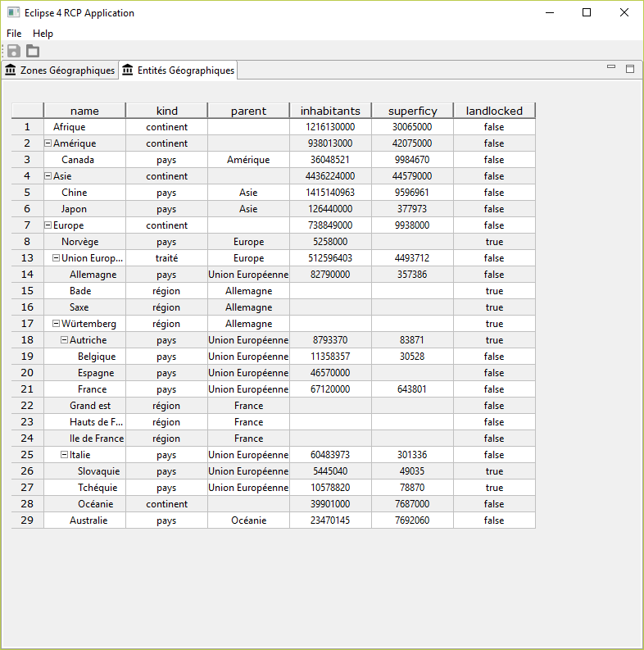Select the Entités Géographiques tab
Viewport: 644px width, 650px height.
(x=178, y=70)
